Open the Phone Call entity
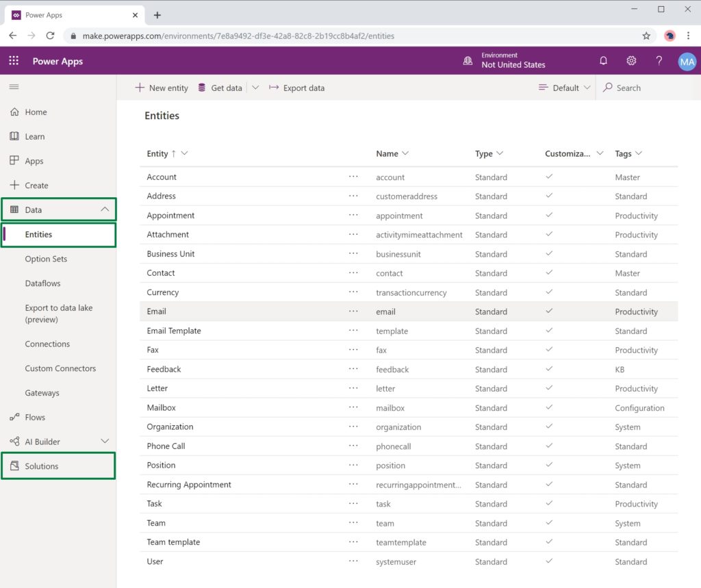This screenshot has width=701, height=588. [166, 446]
